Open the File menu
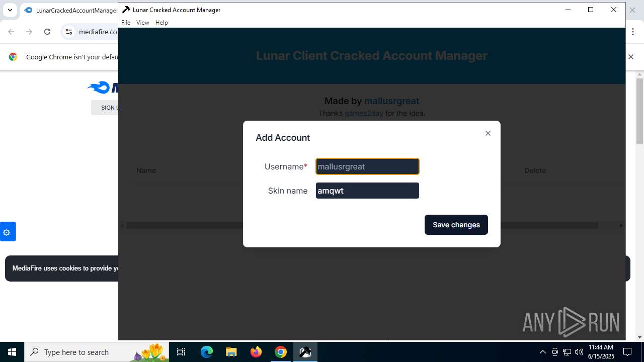 pyautogui.click(x=126, y=23)
